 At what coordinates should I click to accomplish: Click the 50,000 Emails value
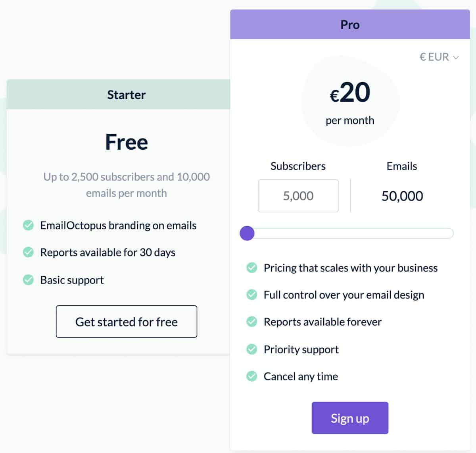[x=402, y=196]
